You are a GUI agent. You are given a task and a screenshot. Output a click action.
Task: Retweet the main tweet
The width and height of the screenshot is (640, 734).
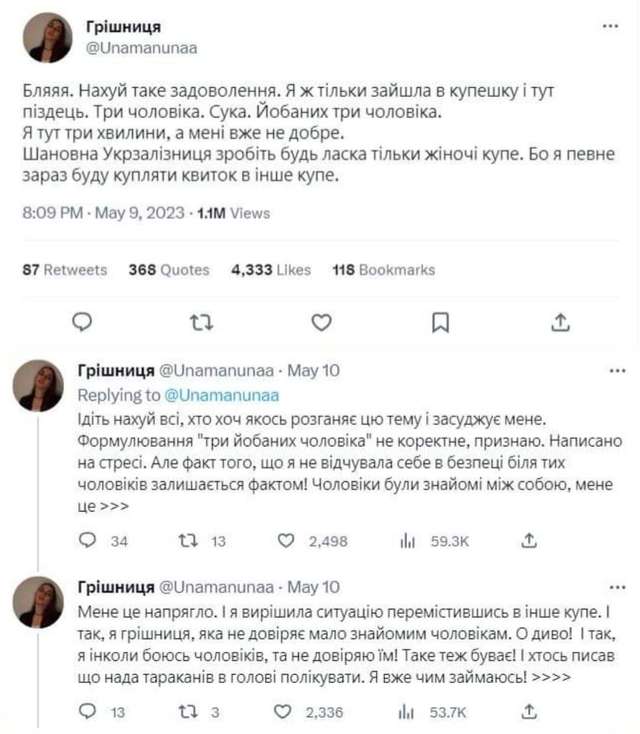(202, 322)
